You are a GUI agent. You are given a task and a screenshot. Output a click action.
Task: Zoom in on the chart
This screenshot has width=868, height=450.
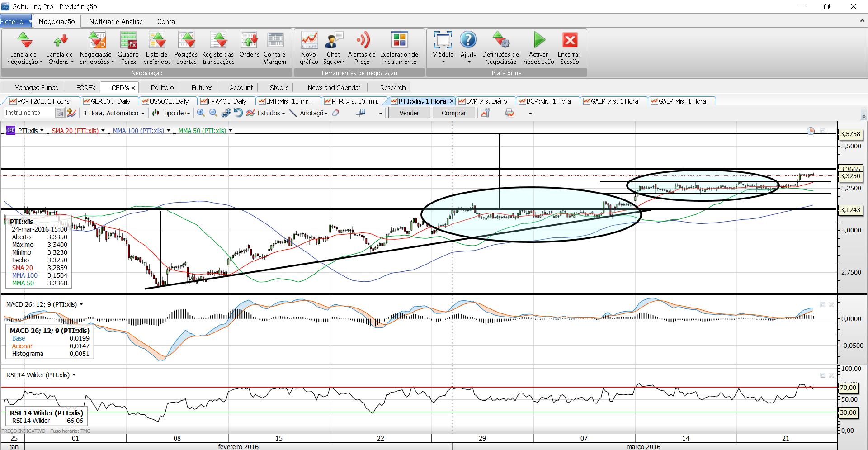coord(201,113)
